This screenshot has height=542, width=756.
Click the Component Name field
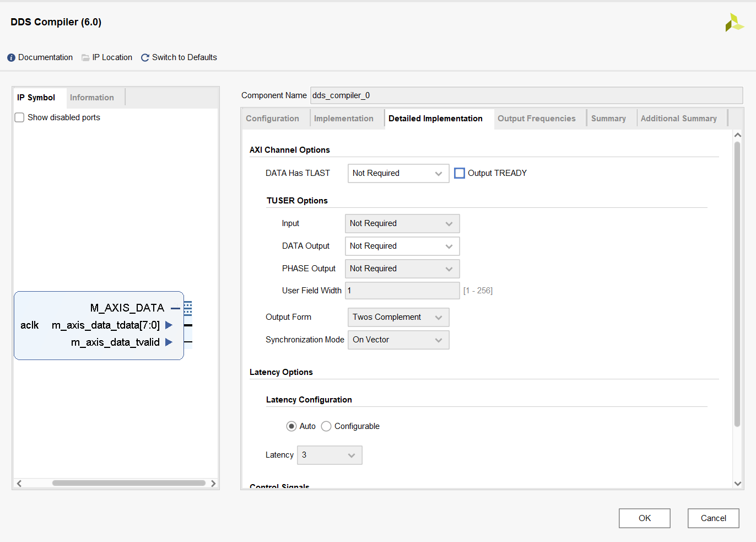[x=526, y=95]
